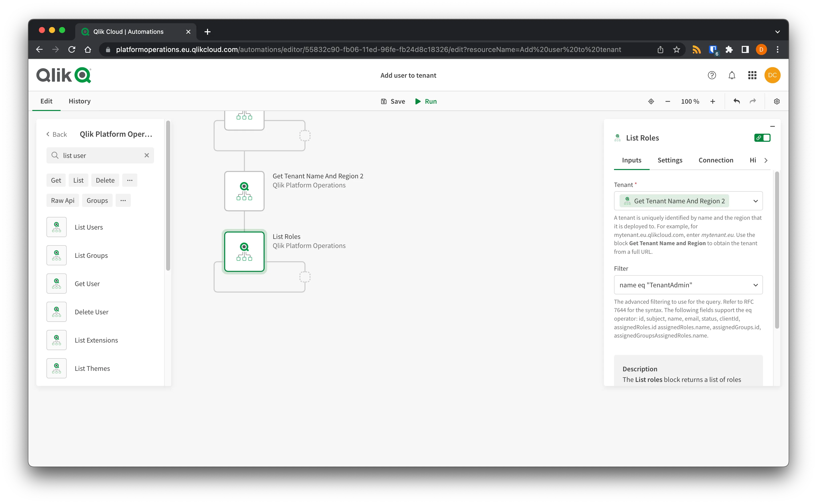Select the List Roles block on canvas
Screen dimensions: 817x504
point(244,252)
